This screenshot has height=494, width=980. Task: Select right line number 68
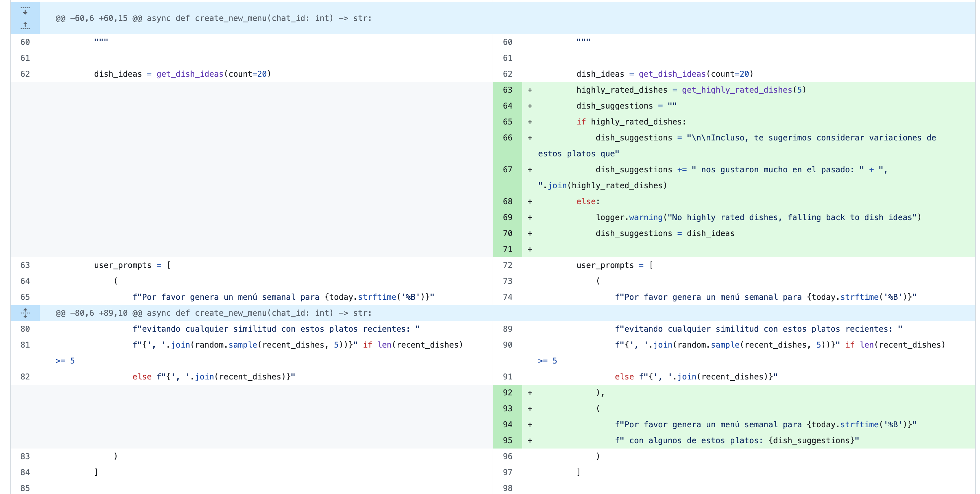(x=508, y=201)
